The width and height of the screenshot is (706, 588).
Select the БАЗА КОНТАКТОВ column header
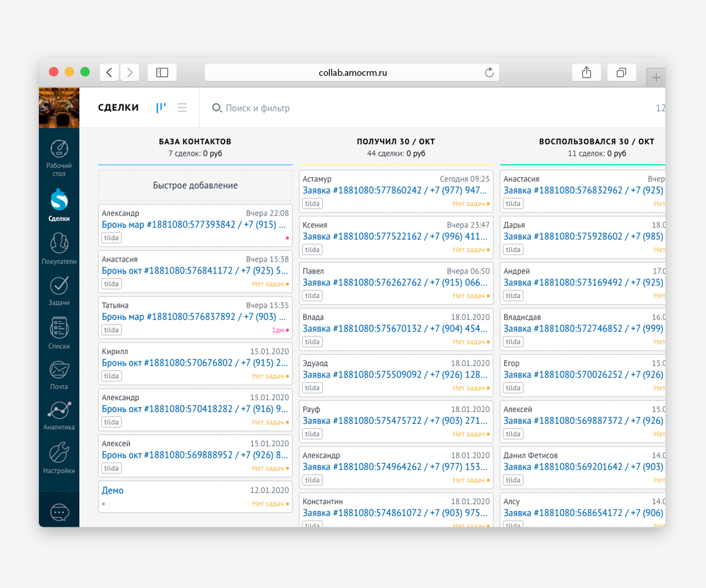(195, 142)
